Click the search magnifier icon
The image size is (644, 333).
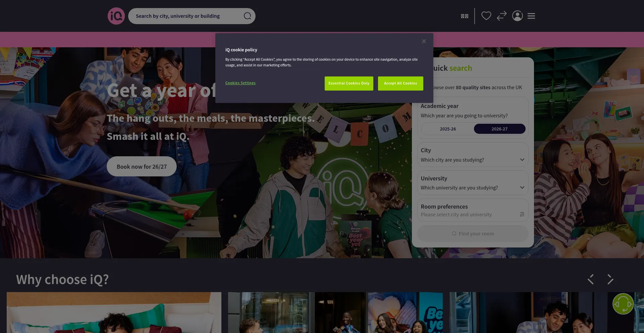(x=247, y=16)
